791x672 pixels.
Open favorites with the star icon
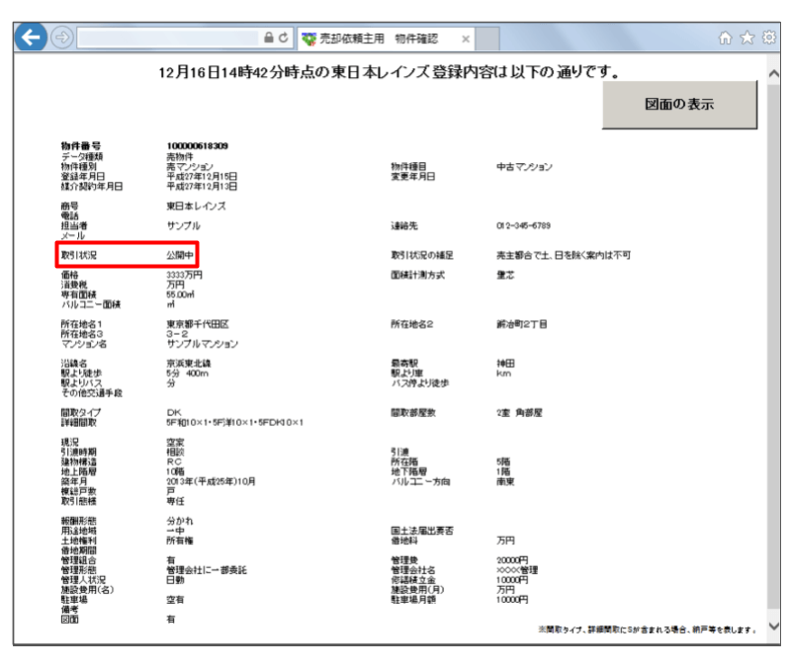pos(747,39)
